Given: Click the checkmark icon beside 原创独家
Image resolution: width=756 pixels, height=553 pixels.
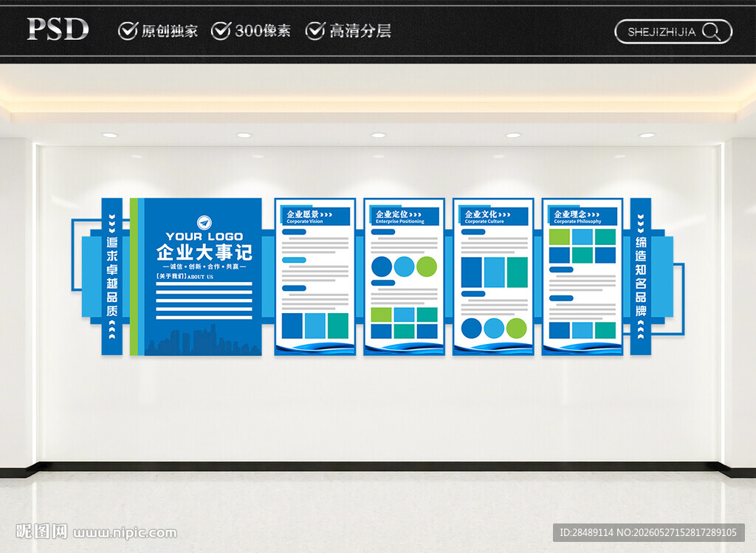Looking at the screenshot, I should 128,31.
